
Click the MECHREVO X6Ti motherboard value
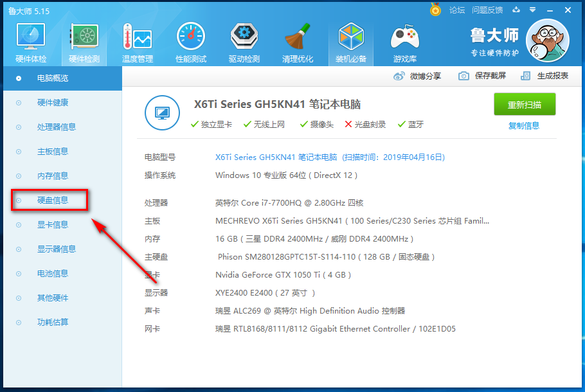352,221
